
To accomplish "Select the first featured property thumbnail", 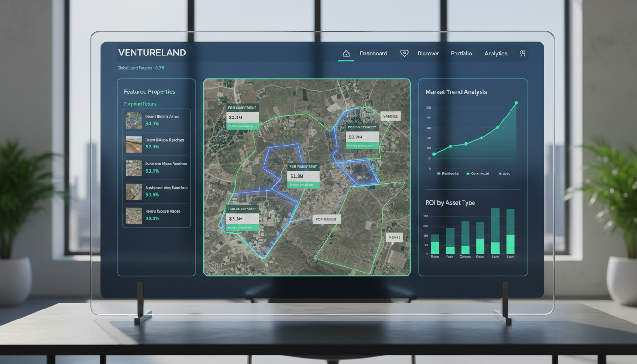I will (x=134, y=120).
